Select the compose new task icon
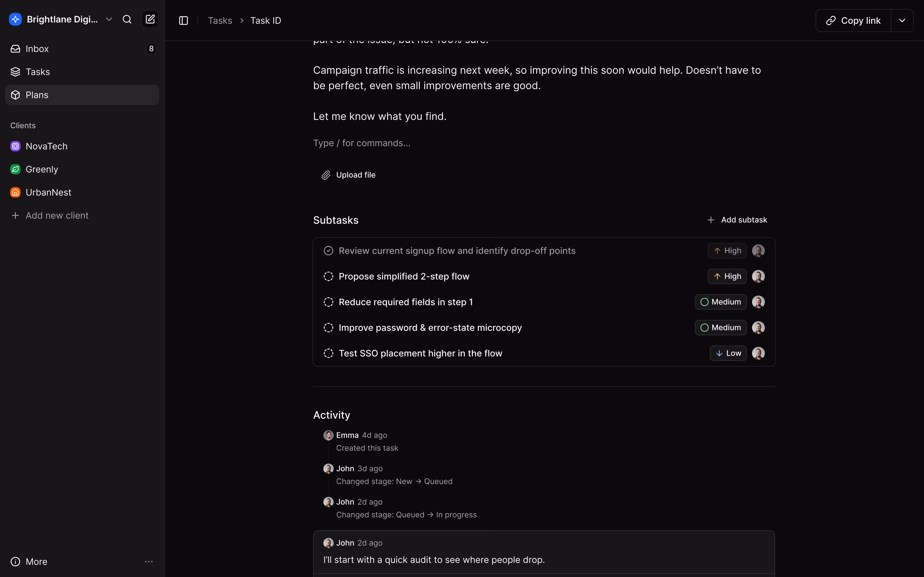 tap(150, 19)
